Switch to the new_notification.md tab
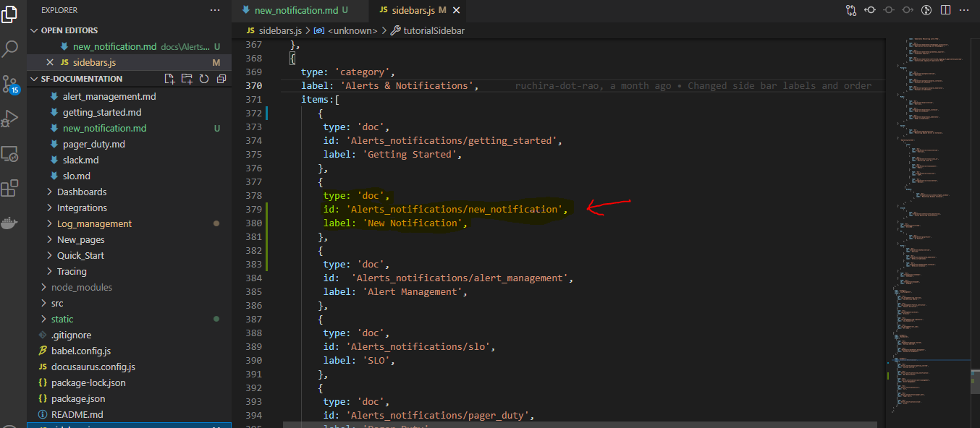The image size is (980, 428). [295, 10]
